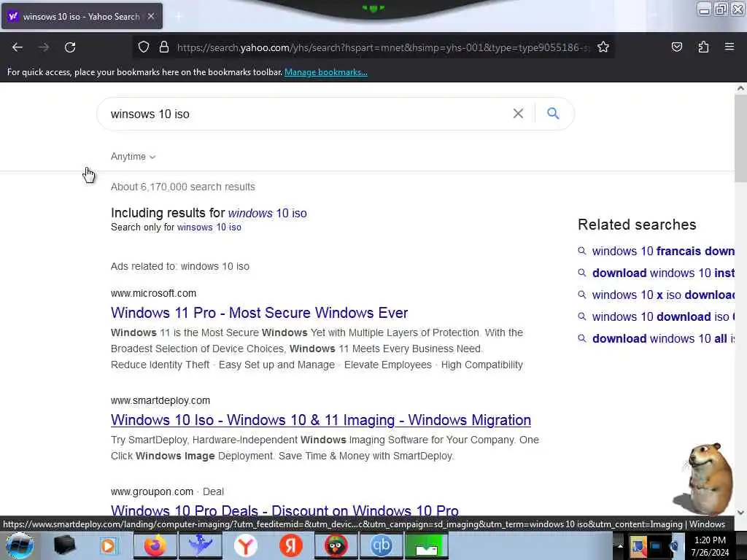This screenshot has width=747, height=560.
Task: Switch to Firefox in the taskbar
Action: [155, 545]
